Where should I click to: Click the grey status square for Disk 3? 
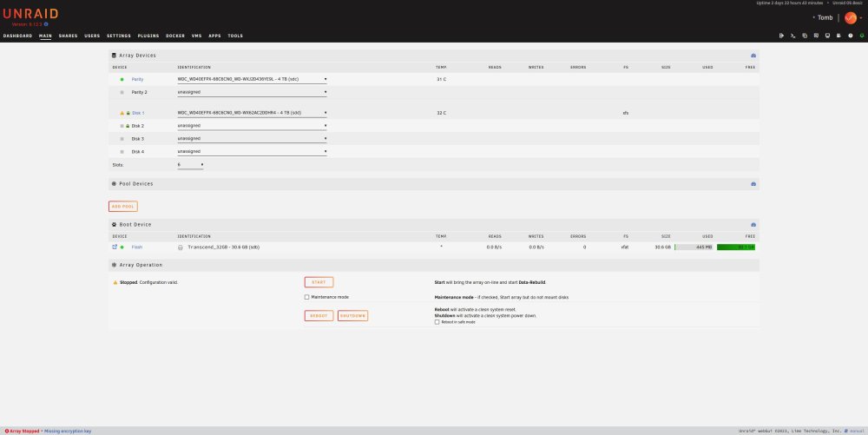tap(122, 139)
